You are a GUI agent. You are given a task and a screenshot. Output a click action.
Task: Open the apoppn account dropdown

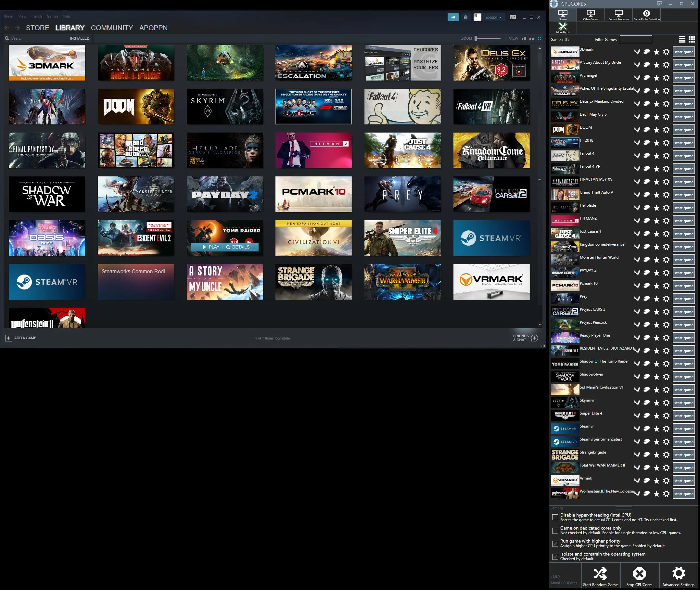(493, 17)
